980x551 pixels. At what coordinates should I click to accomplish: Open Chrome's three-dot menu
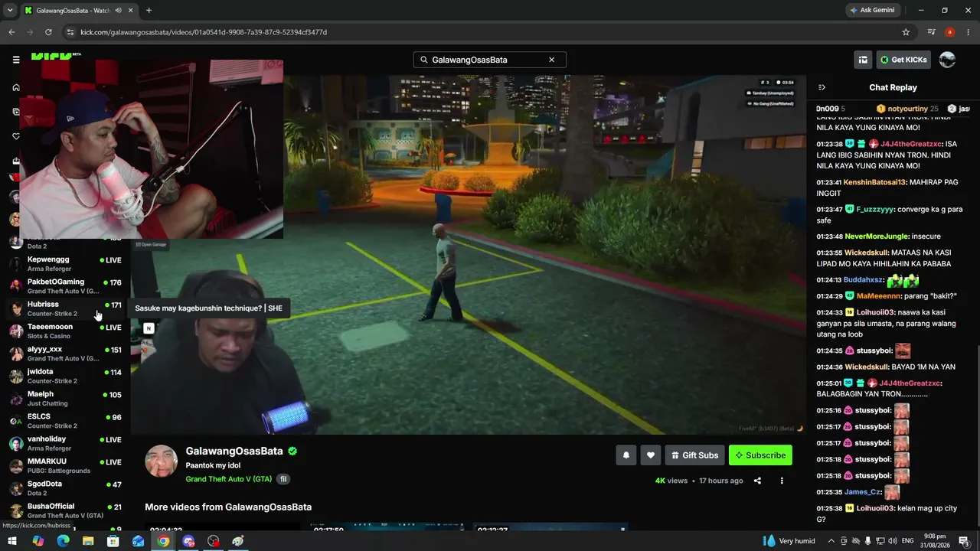click(x=968, y=32)
